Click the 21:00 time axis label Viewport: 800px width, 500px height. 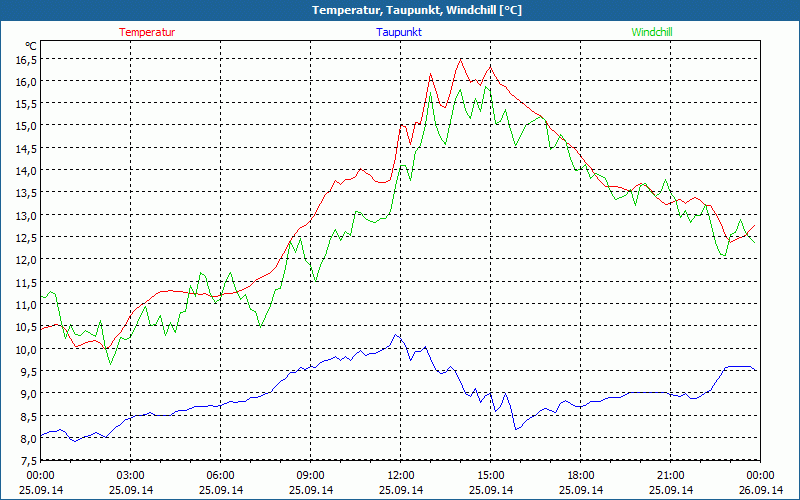[670, 475]
